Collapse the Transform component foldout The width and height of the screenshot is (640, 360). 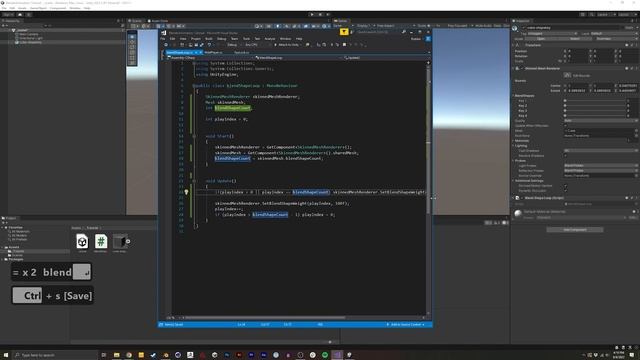pos(513,45)
